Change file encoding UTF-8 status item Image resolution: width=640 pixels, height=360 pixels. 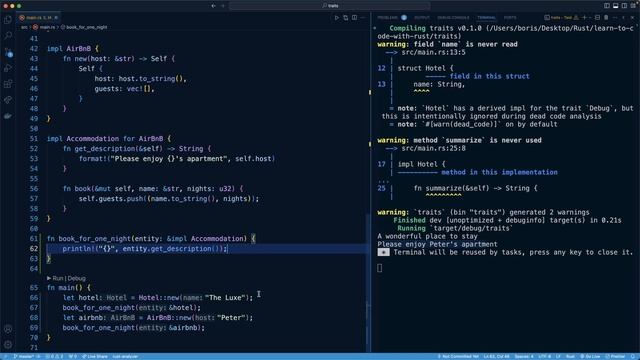tap(544, 356)
